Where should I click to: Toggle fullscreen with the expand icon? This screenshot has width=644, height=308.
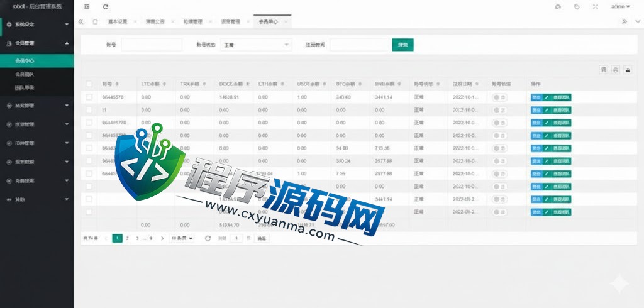pos(596,6)
